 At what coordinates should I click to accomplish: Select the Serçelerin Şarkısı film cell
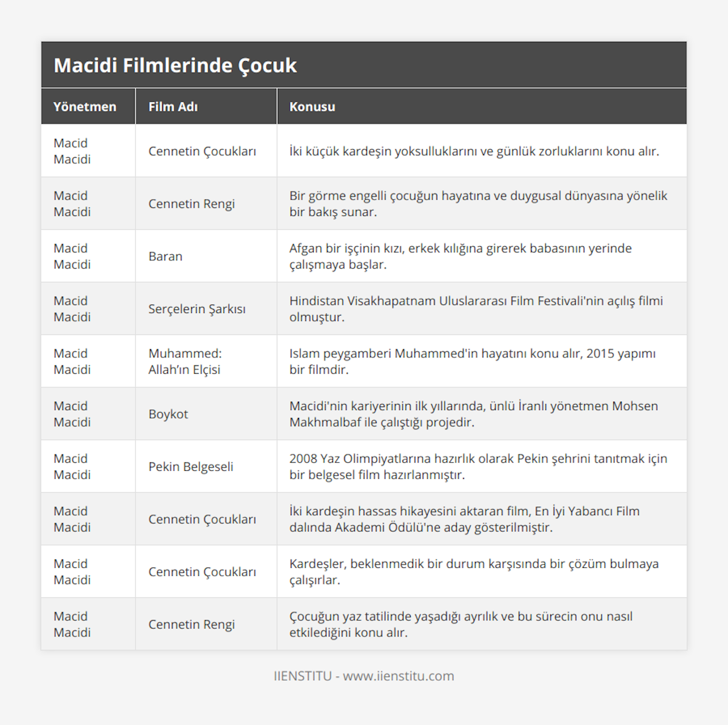pos(197,309)
